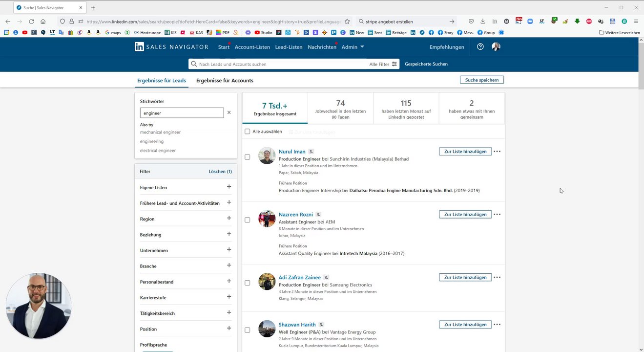Open the Pocket save icon in toolbar

471,22
